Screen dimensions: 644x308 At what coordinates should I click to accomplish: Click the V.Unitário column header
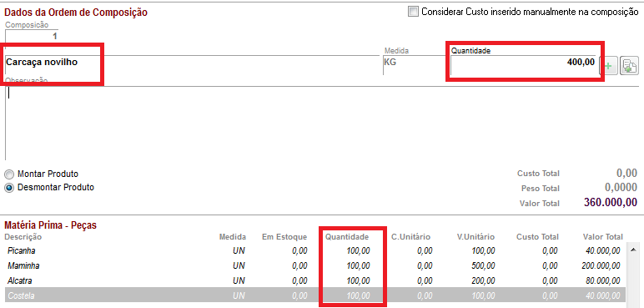[475, 237]
